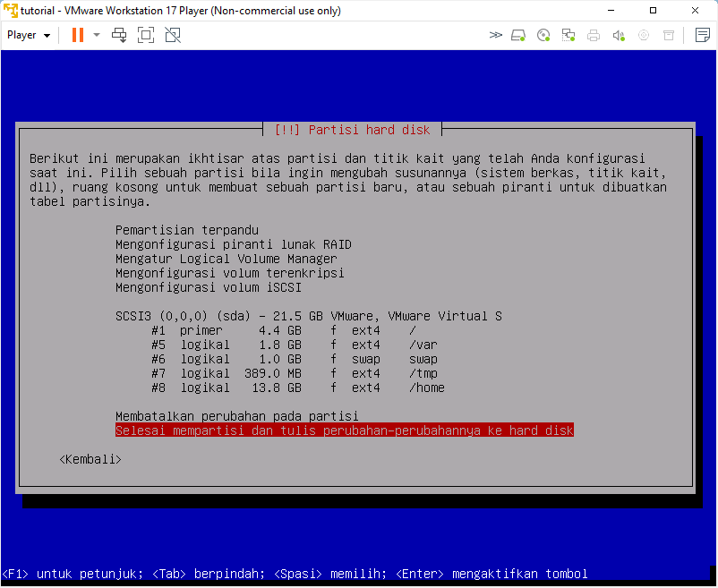Open sound card device icon
The width and height of the screenshot is (718, 588).
pos(619,35)
